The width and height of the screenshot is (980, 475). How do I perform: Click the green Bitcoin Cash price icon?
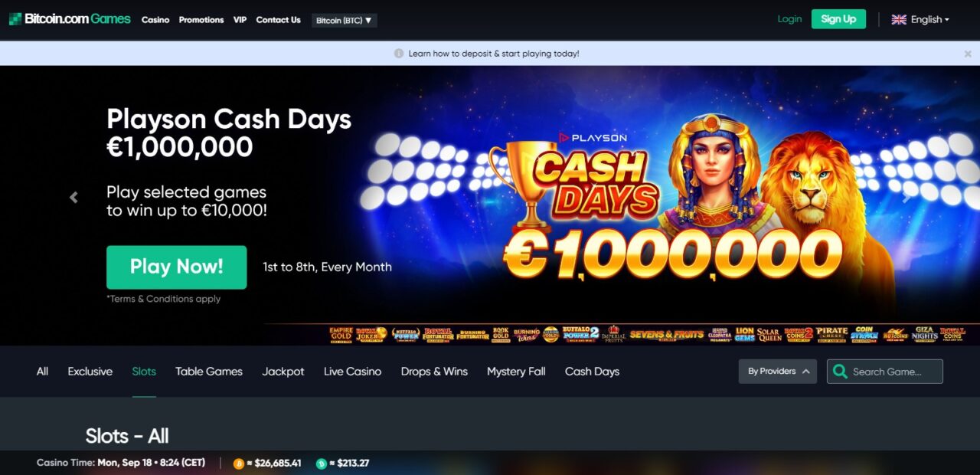tap(322, 464)
